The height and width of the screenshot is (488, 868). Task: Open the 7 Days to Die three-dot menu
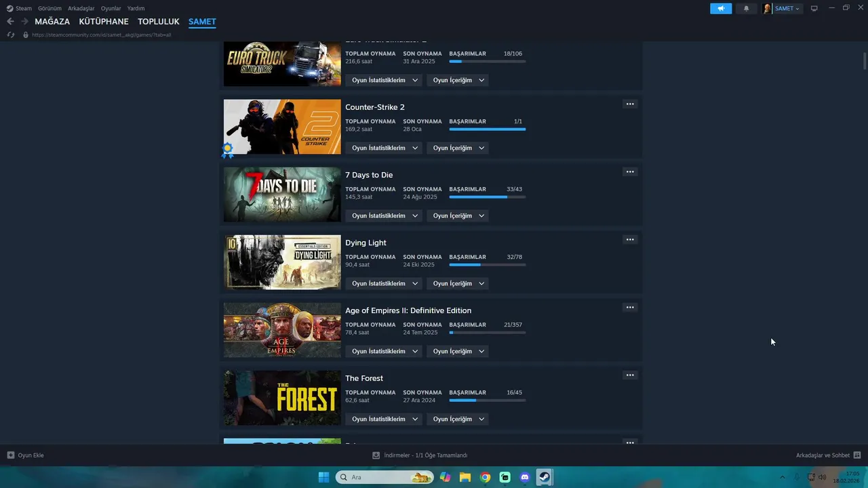tap(630, 172)
